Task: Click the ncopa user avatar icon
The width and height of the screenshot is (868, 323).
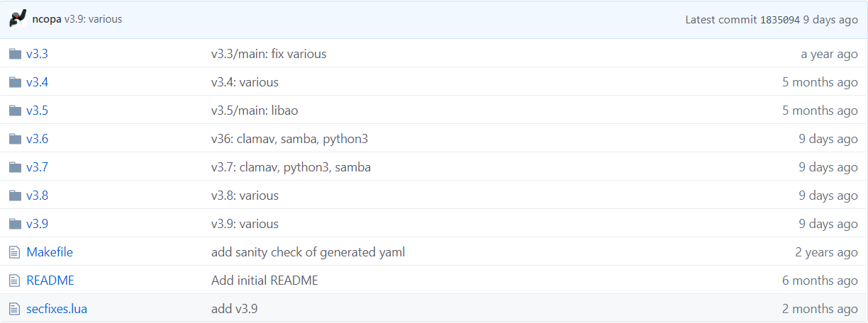Action: [x=18, y=19]
